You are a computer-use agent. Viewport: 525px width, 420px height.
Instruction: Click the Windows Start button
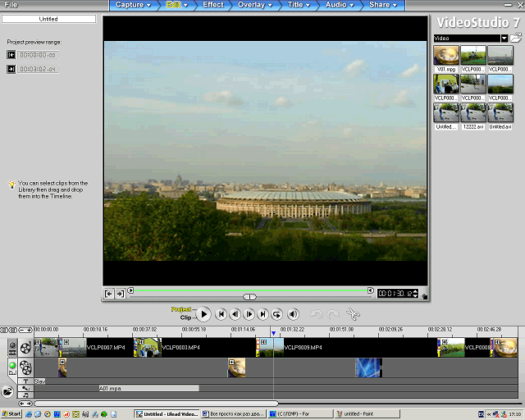pos(11,414)
